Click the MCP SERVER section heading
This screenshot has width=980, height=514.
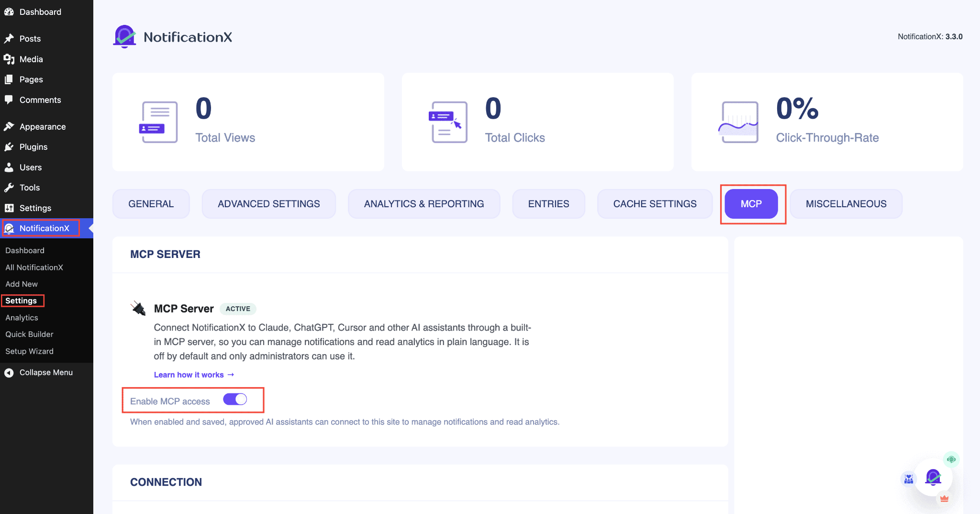[165, 254]
